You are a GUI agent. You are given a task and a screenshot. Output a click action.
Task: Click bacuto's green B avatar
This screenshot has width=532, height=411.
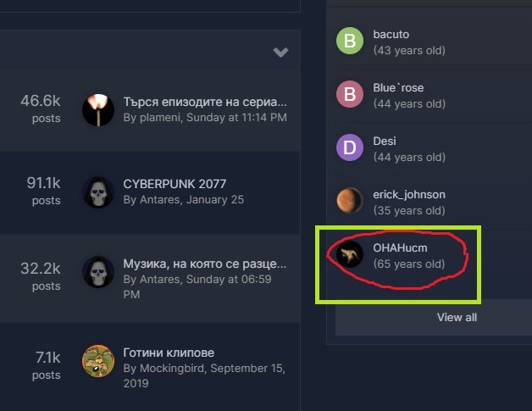pos(350,41)
